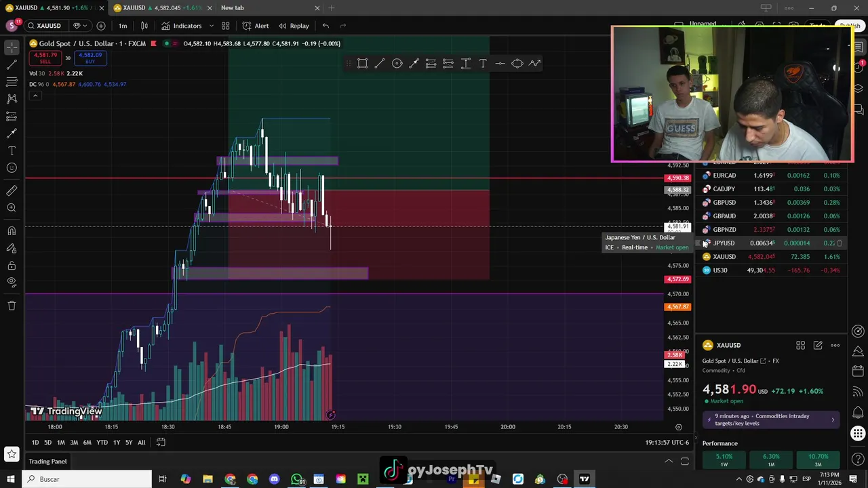Open the chart patterns tool group
The image size is (868, 488).
coord(12,99)
